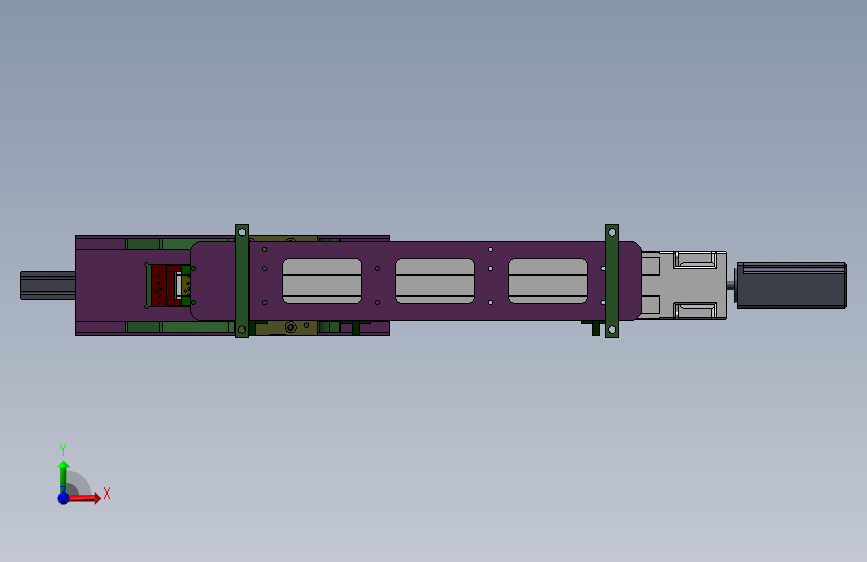The height and width of the screenshot is (562, 867).
Task: Click the red X axis arrow of the triad
Action: [83, 498]
